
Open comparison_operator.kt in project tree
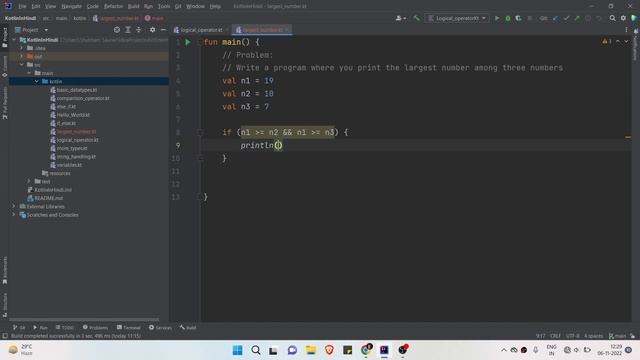click(83, 98)
